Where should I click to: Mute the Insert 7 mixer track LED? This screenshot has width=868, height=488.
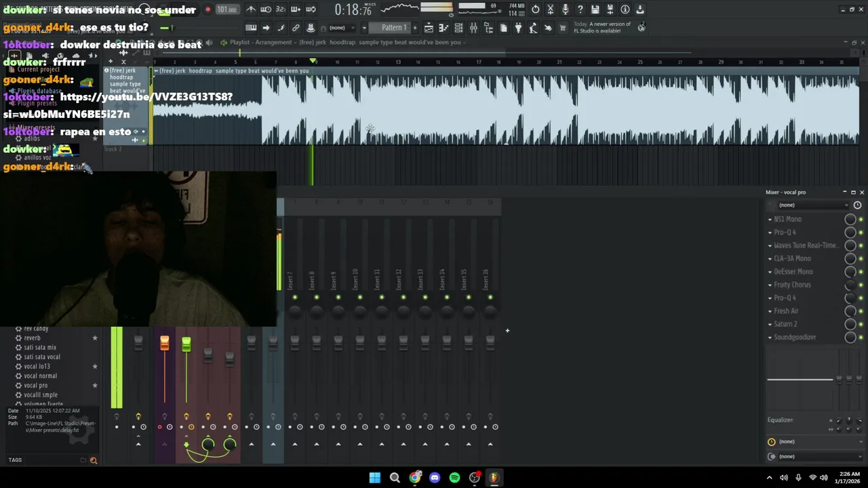[x=294, y=297]
